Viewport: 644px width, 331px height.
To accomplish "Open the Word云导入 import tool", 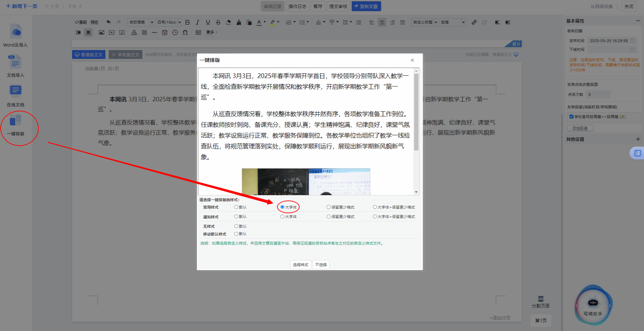I will (x=15, y=32).
